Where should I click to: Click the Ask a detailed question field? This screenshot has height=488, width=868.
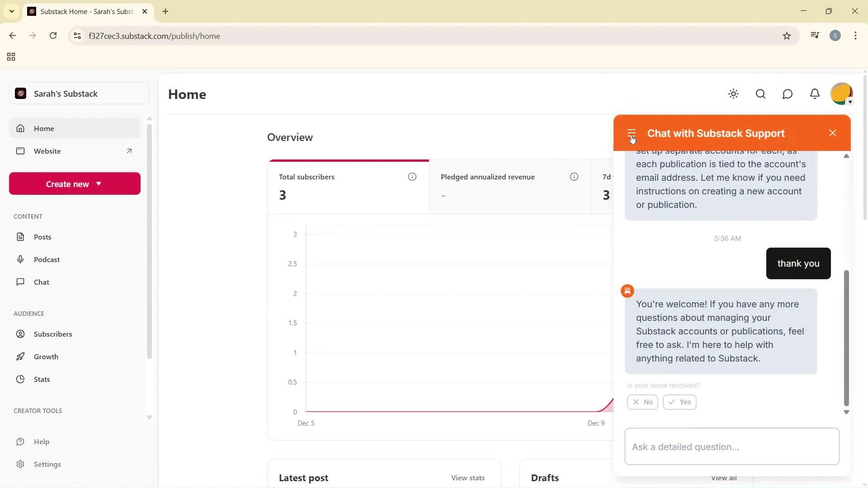[731, 446]
